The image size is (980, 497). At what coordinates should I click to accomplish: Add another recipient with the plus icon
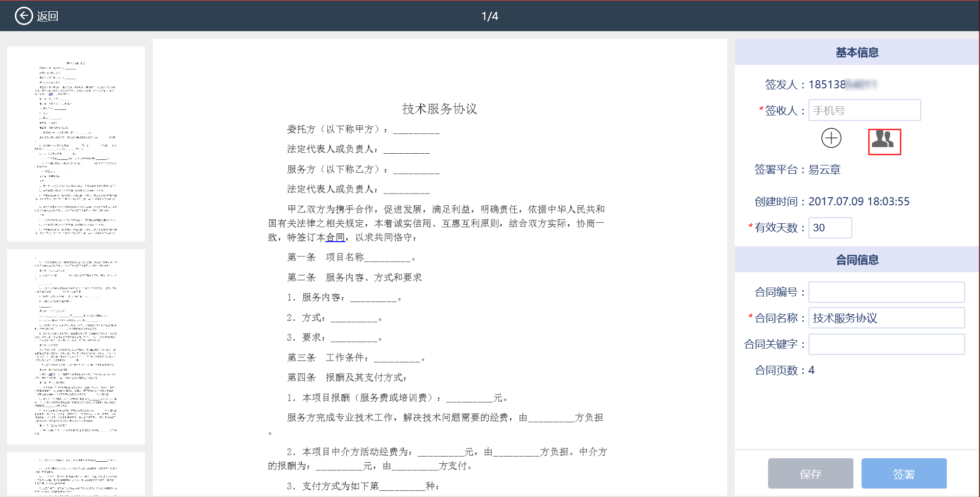831,138
